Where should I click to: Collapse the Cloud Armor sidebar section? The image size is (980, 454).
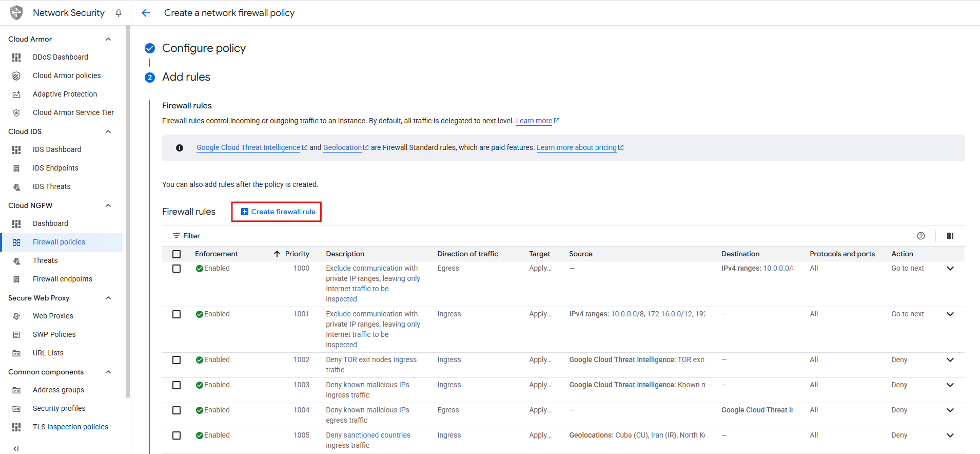[x=108, y=39]
